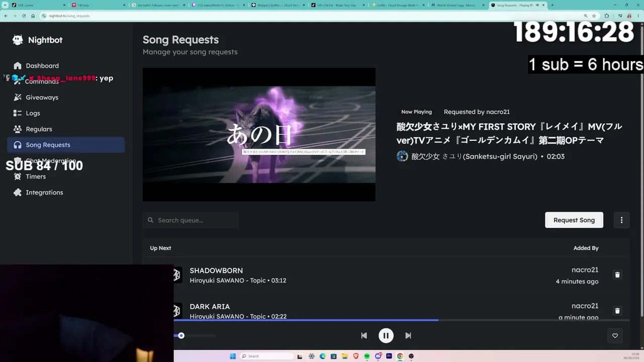Open the Giveaways section
The width and height of the screenshot is (644, 362).
point(66,98)
